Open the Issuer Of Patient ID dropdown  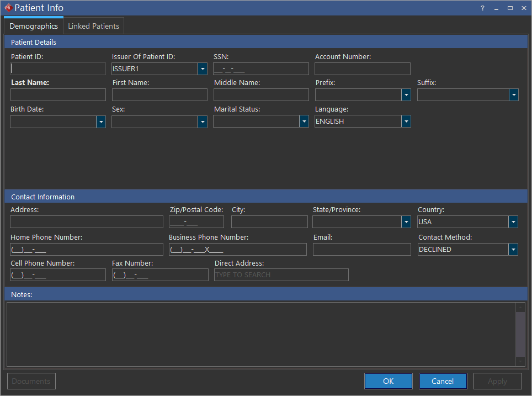(x=203, y=68)
